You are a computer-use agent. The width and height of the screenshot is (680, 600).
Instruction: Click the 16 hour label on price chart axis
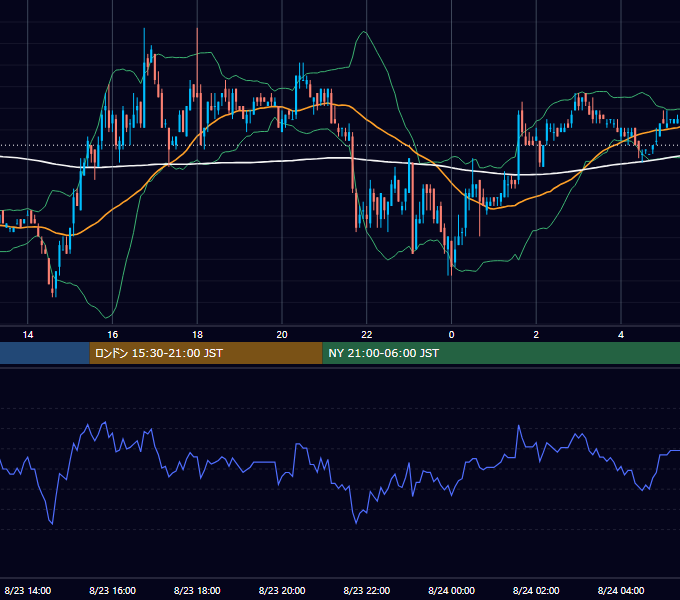pos(112,335)
